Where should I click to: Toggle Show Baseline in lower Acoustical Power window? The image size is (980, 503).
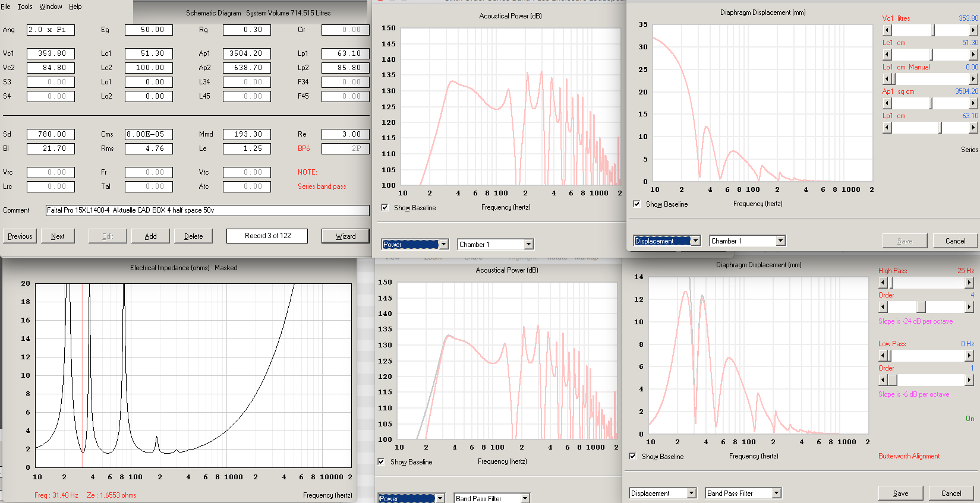tap(381, 461)
